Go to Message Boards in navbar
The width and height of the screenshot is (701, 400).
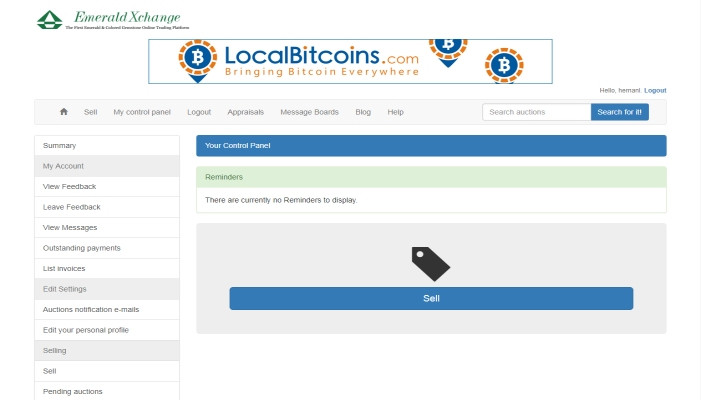(309, 112)
